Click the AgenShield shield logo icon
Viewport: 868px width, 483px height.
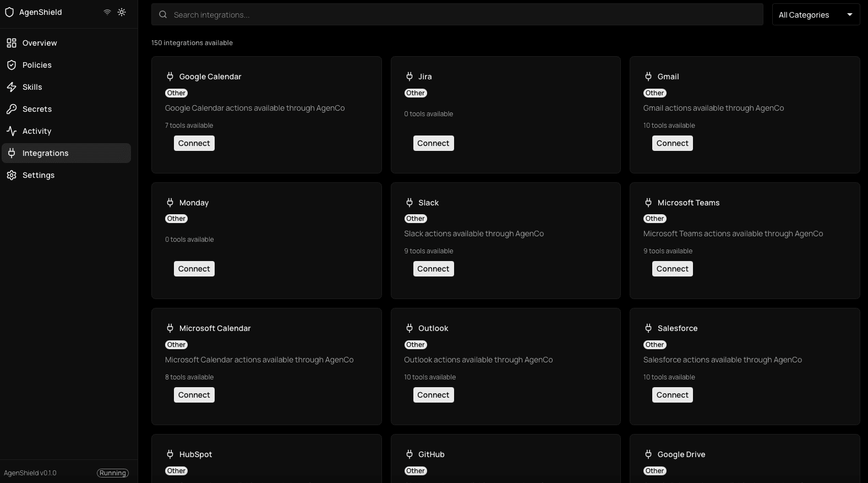9,12
